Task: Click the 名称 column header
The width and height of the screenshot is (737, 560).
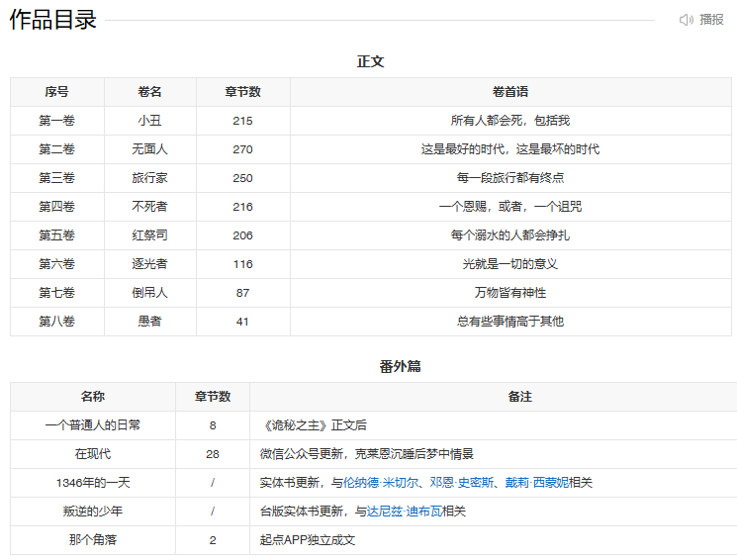Action: pos(93,397)
